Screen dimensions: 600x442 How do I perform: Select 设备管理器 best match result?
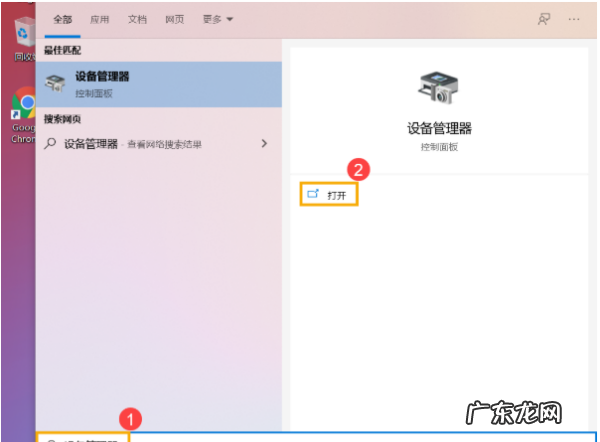pyautogui.click(x=159, y=85)
